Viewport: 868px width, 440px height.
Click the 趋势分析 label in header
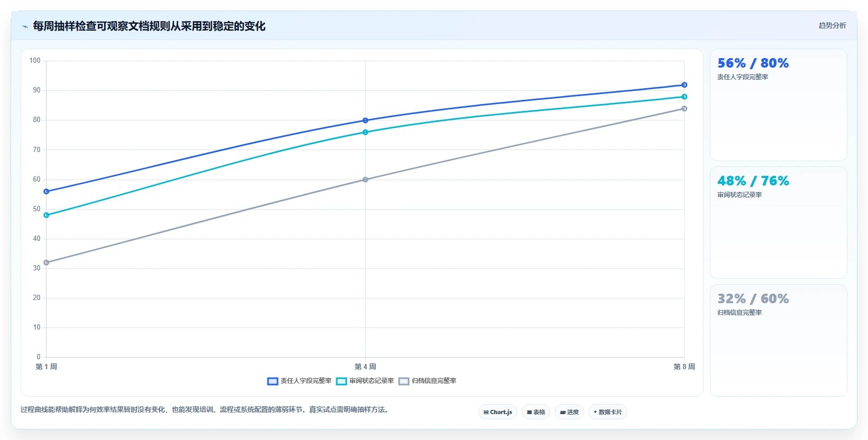832,25
